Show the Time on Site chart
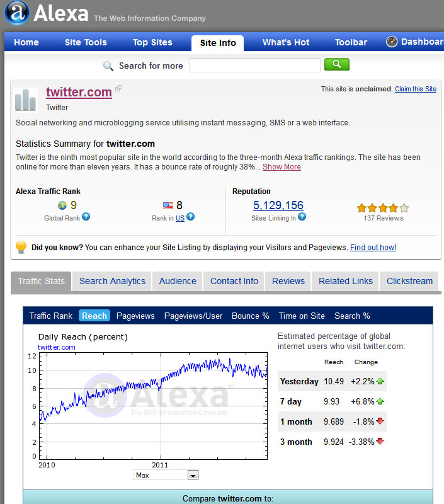The height and width of the screenshot is (504, 444). tap(302, 316)
